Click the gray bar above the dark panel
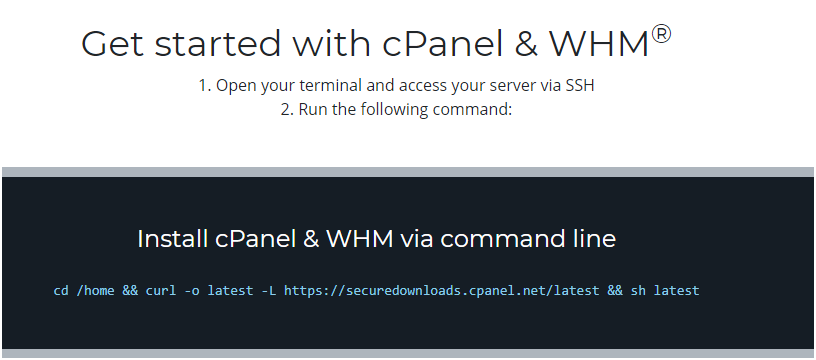Viewport: 816px width, 360px height. pyautogui.click(x=408, y=172)
